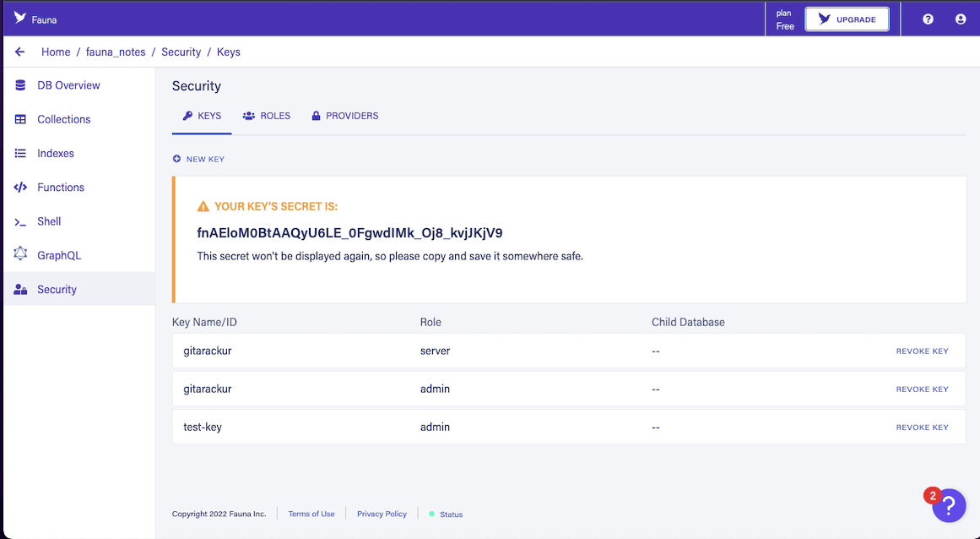Image resolution: width=980 pixels, height=539 pixels.
Task: Click the green status dot
Action: point(431,514)
